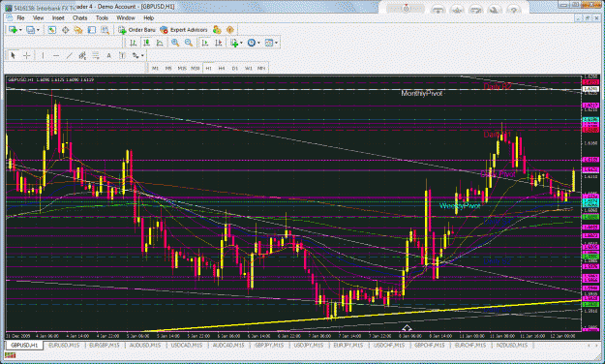Image resolution: width=605 pixels, height=364 pixels.
Task: Select the vertical line drawing tool
Action: [43, 55]
